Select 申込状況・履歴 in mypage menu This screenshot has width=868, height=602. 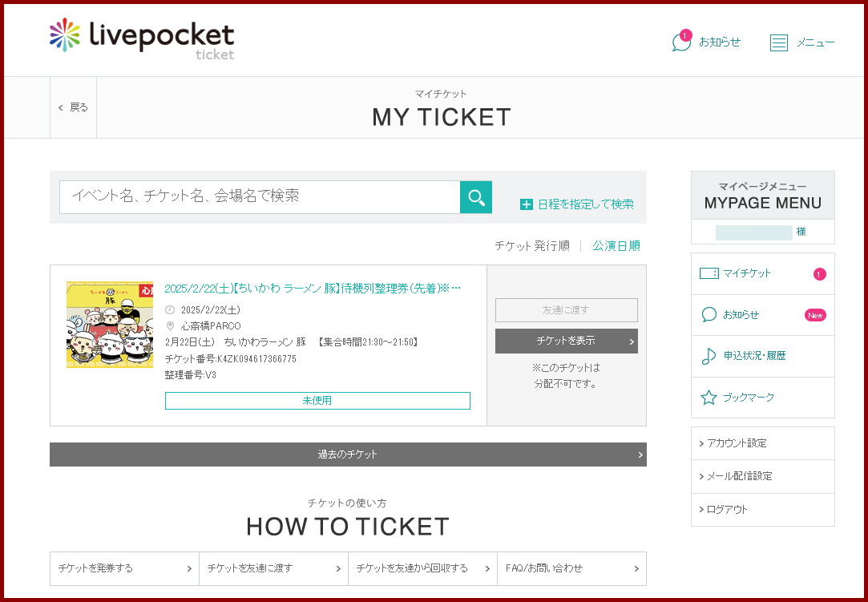pos(763,356)
